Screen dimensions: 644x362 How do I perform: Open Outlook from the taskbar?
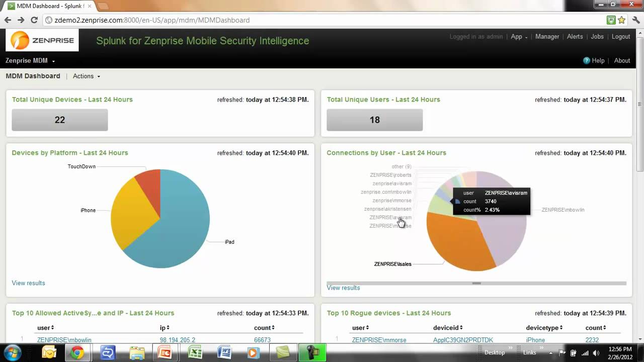[49, 352]
